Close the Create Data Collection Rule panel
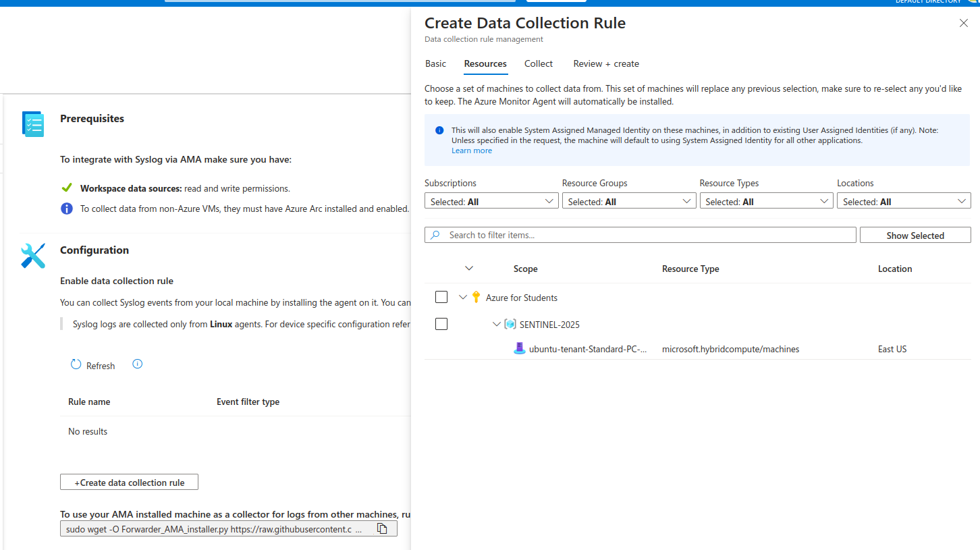980x550 pixels. tap(964, 23)
